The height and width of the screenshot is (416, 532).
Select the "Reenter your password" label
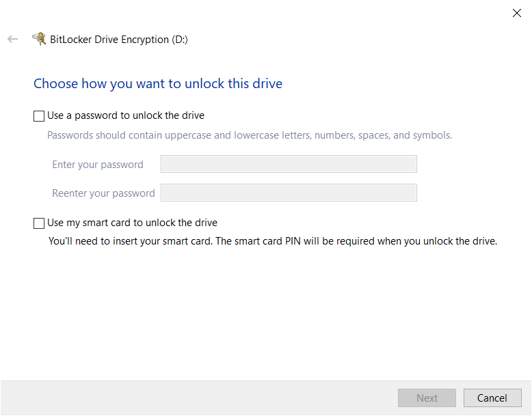point(103,193)
